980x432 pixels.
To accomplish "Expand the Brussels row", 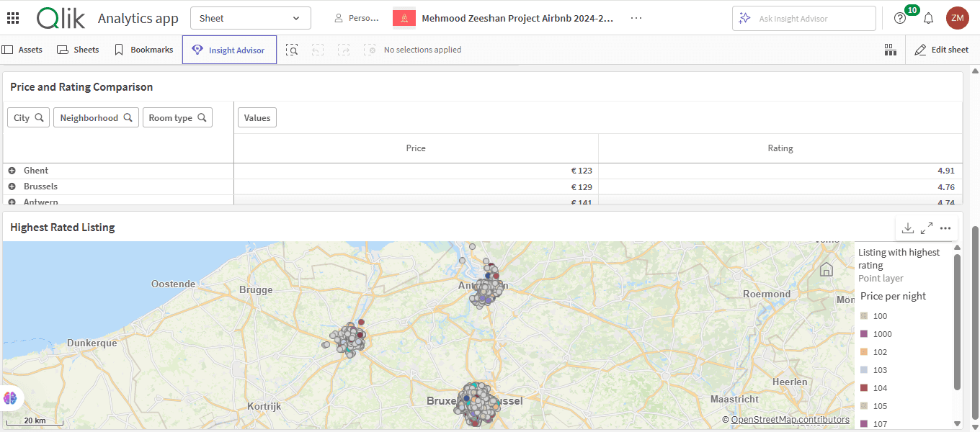I will click(12, 186).
